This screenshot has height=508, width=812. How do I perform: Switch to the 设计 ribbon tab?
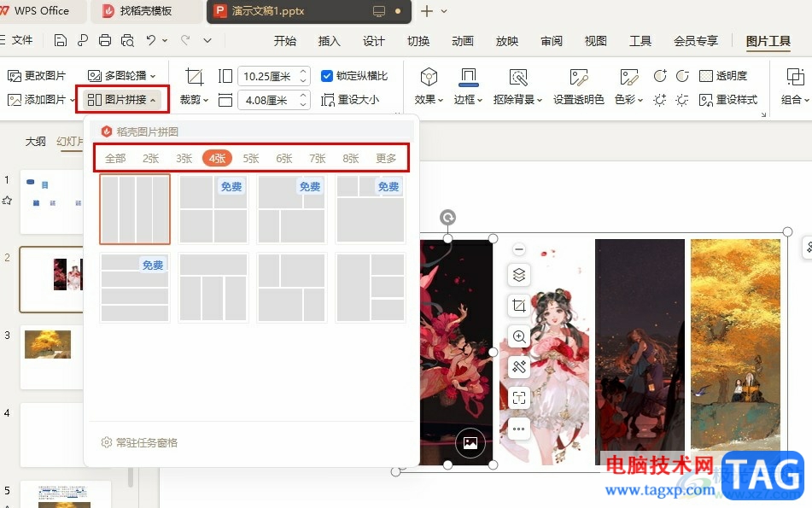tap(373, 40)
